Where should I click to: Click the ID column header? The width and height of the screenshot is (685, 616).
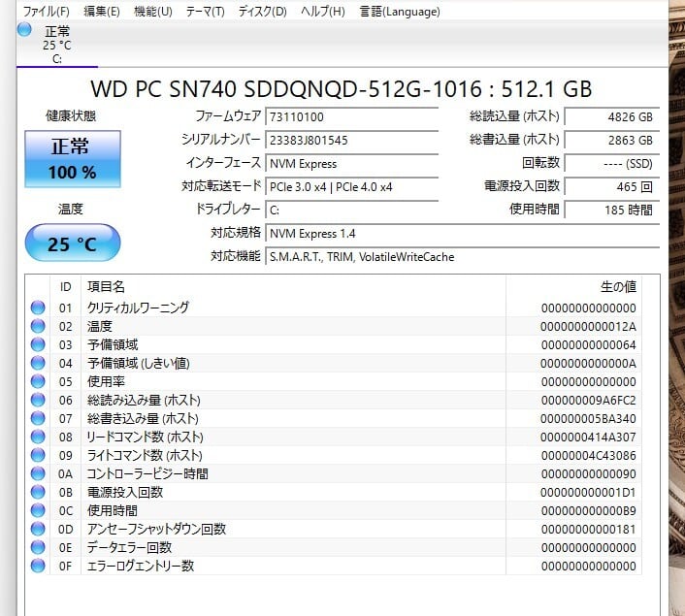tap(65, 287)
